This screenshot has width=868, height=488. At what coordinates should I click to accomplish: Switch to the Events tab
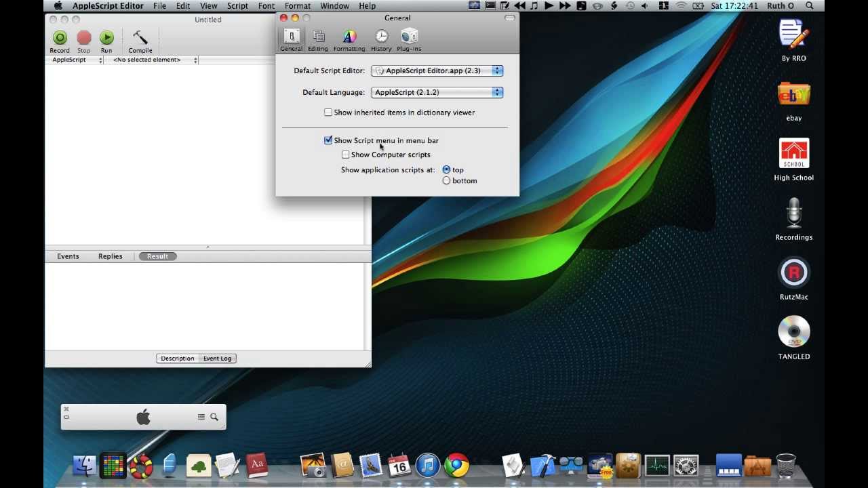[68, 256]
